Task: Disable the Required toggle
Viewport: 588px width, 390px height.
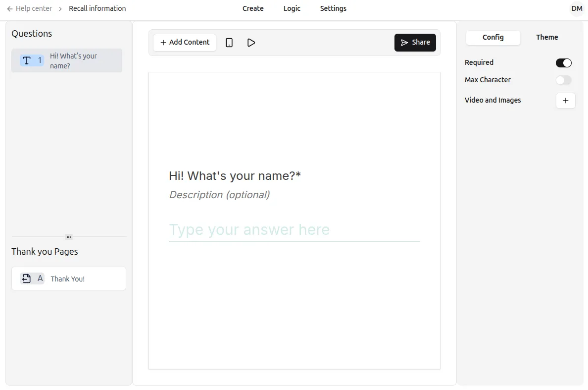Action: [x=563, y=63]
